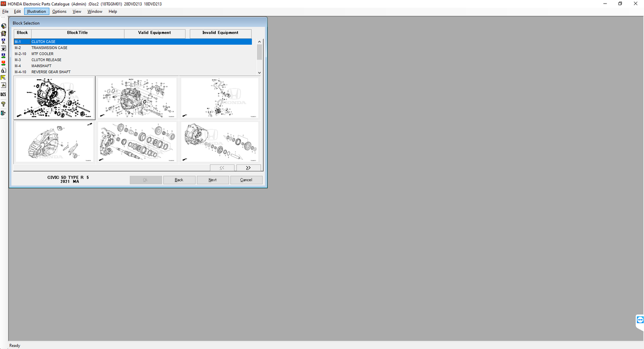This screenshot has height=349, width=644.
Task: Click the clutch case illustration thumbnail
Action: (x=54, y=98)
